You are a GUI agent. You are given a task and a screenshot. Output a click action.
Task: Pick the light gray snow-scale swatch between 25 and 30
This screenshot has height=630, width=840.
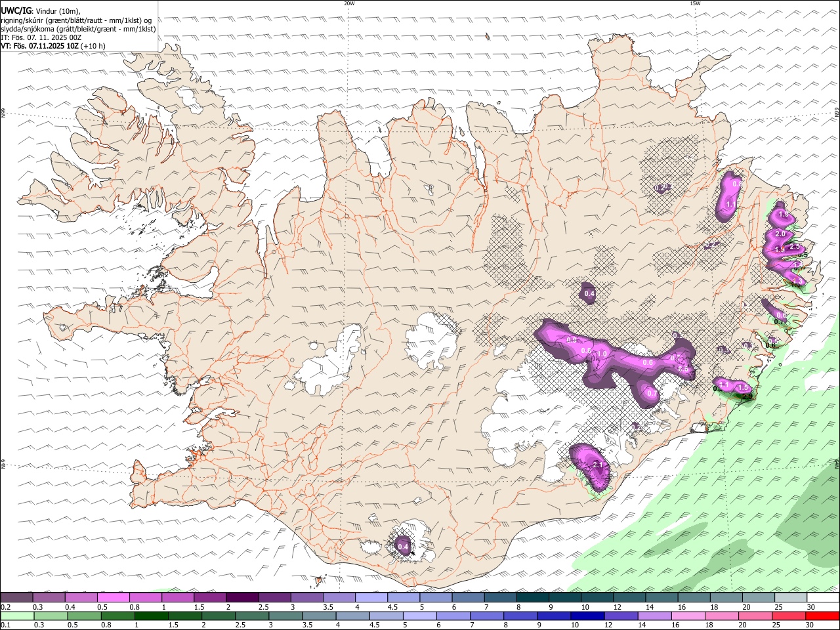(x=790, y=597)
